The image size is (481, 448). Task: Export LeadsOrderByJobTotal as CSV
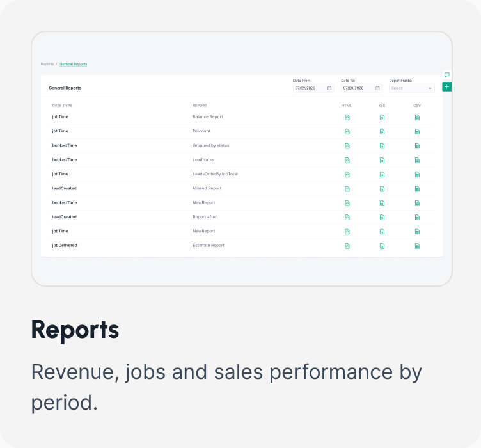coord(417,174)
